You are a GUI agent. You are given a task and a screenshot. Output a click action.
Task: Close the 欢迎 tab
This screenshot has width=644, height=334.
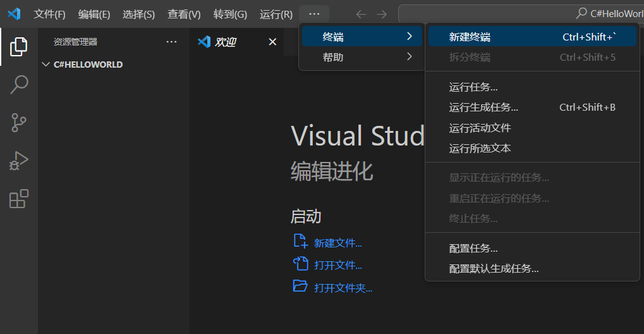point(272,42)
